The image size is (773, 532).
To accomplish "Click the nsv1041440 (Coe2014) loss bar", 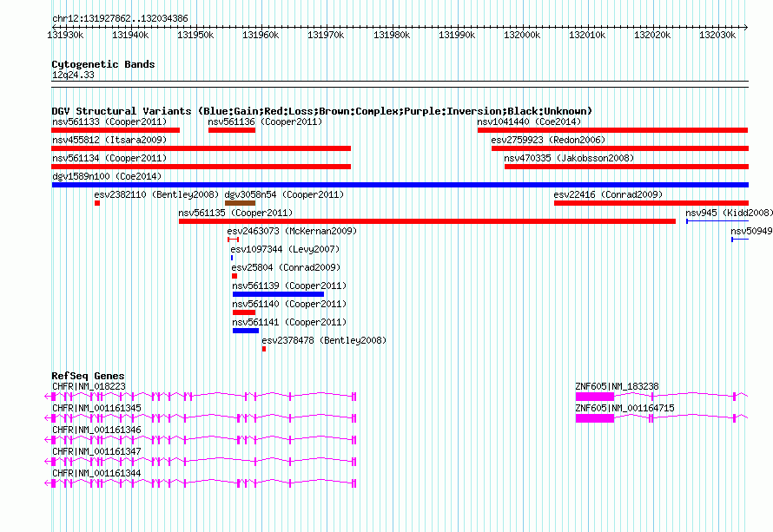I will [613, 130].
